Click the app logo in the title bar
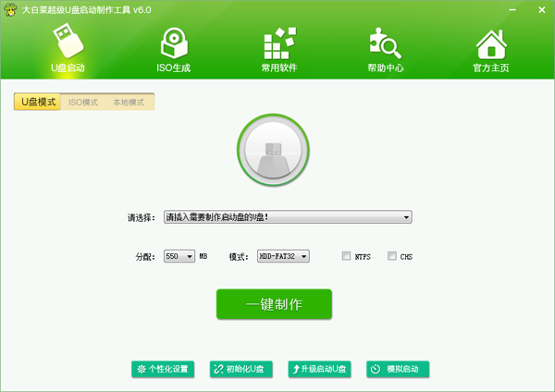This screenshot has height=392, width=555. click(x=10, y=9)
